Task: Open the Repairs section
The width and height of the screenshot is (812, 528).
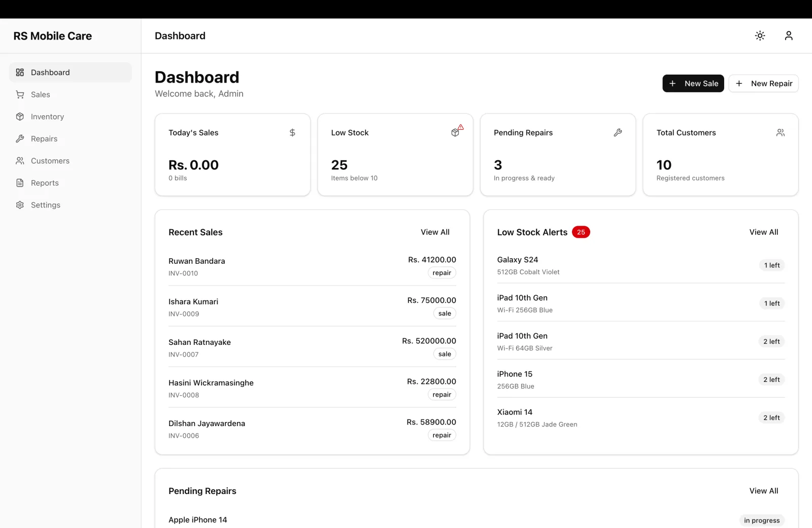Action: [x=71, y=138]
